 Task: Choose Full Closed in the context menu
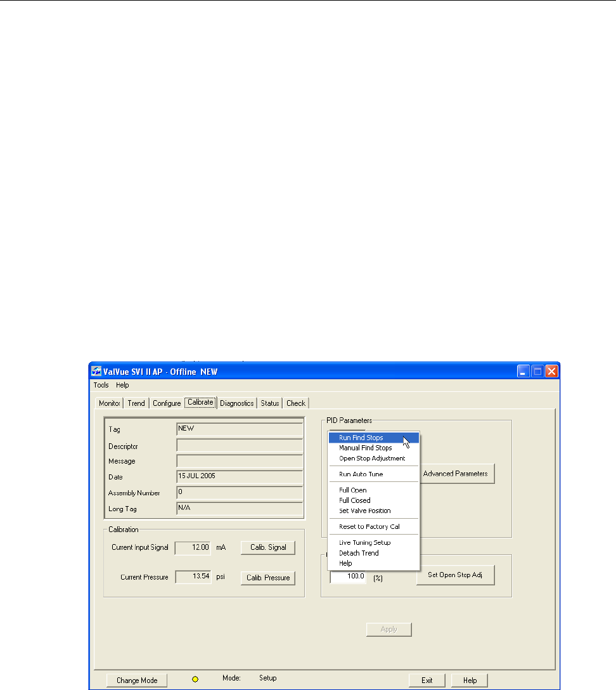click(374, 500)
